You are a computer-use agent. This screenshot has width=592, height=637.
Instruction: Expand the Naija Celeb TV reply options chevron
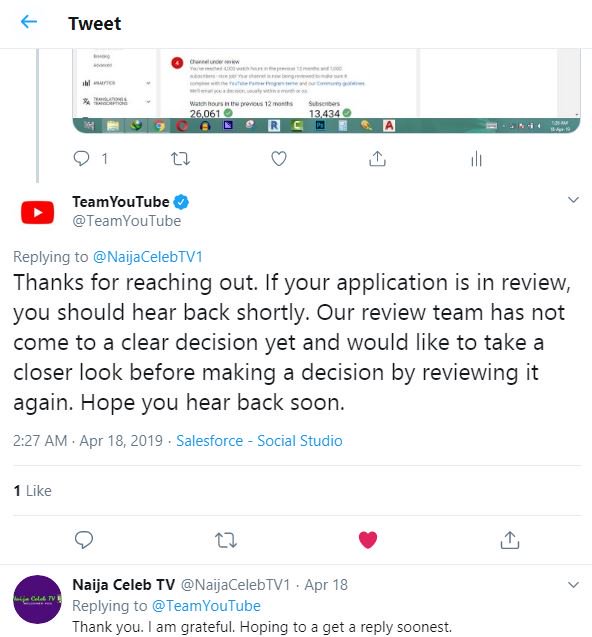573,585
